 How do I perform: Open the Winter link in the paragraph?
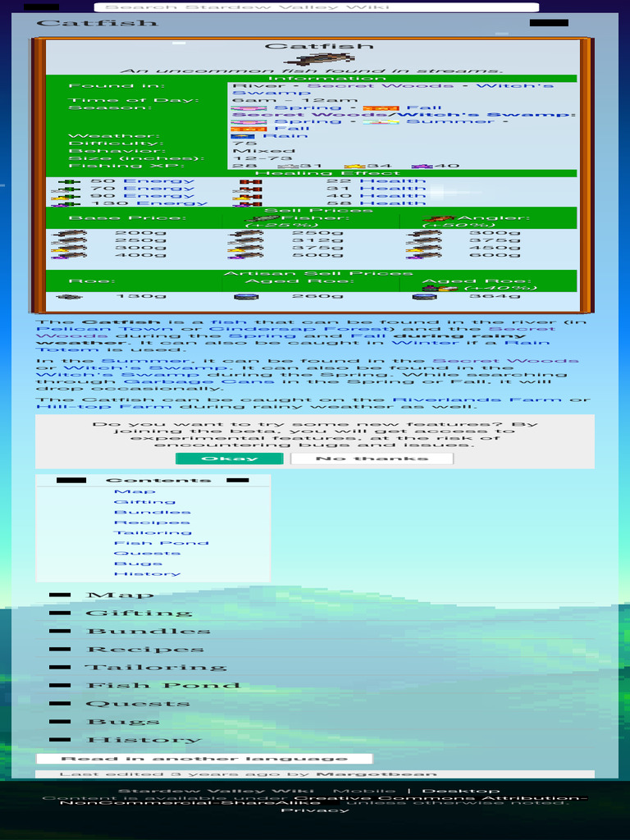[x=426, y=342]
